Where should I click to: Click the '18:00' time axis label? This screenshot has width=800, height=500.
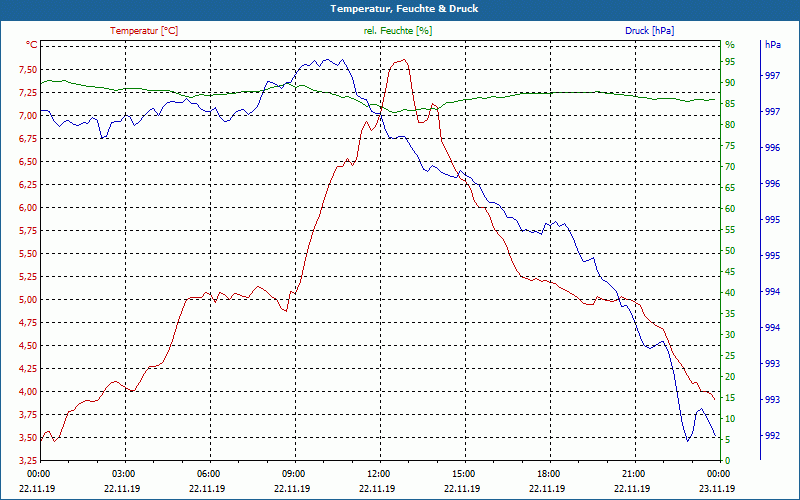(x=548, y=474)
